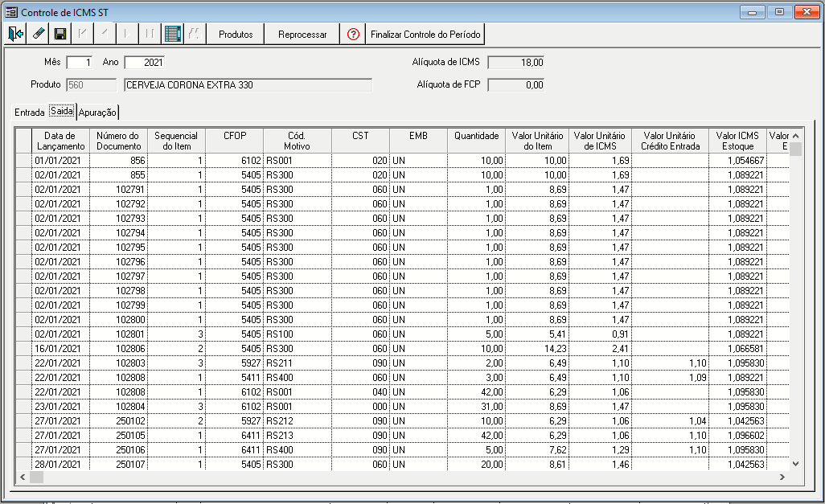Select document number 250106 cell

point(118,450)
